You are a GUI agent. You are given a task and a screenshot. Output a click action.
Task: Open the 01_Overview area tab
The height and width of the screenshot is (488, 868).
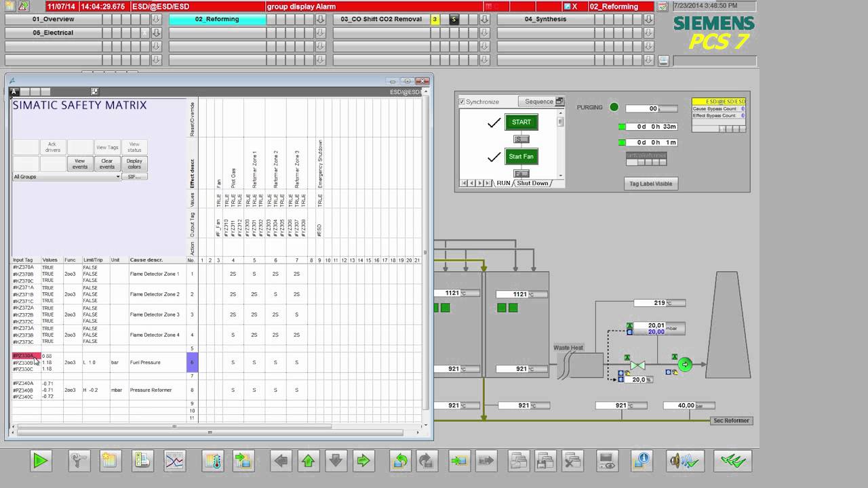pos(54,20)
